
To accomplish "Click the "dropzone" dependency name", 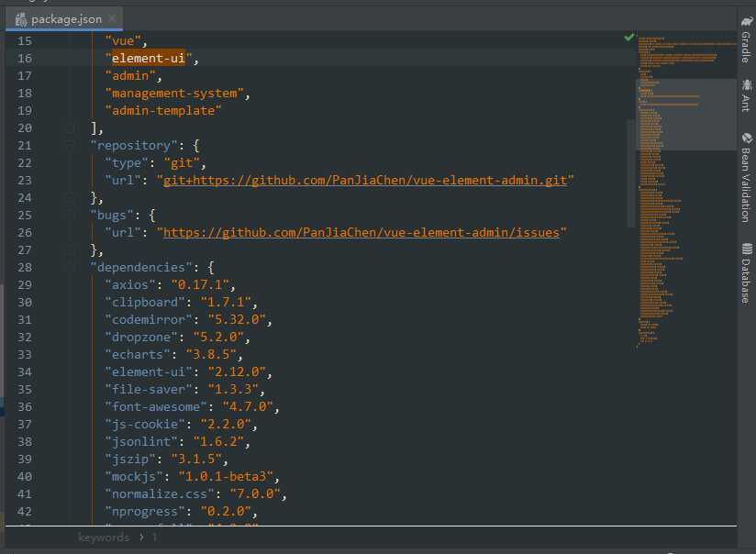I will point(141,337).
